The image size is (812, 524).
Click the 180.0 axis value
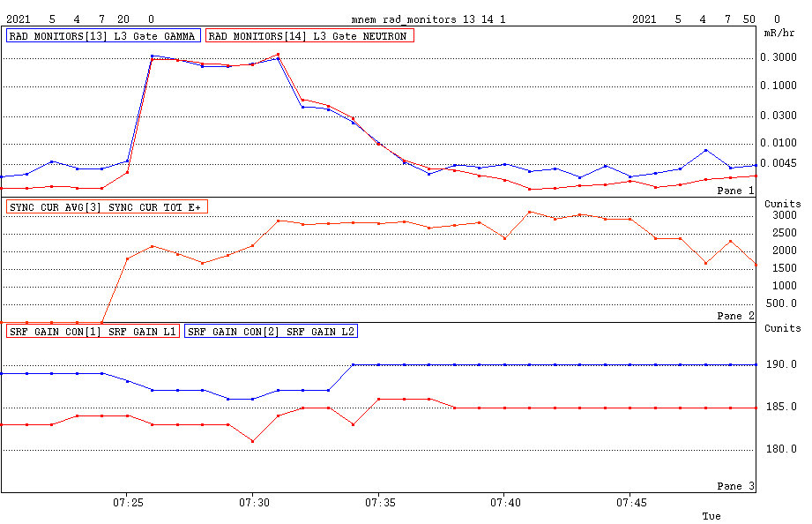coord(781,449)
